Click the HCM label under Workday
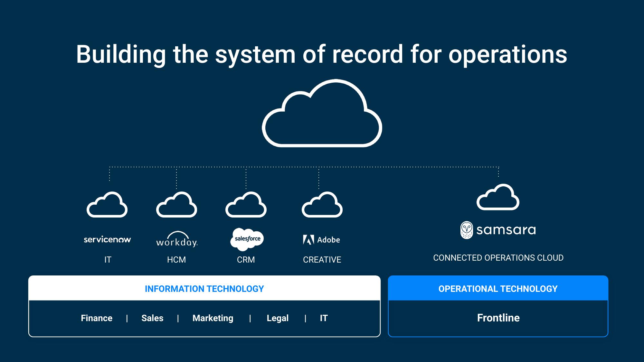Viewport: 644px width, 362px height. click(176, 260)
